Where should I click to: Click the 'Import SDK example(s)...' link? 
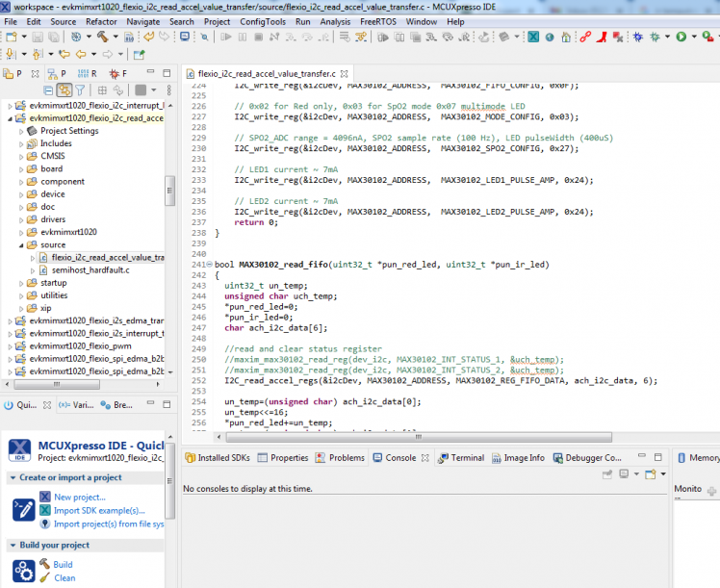coord(99,510)
